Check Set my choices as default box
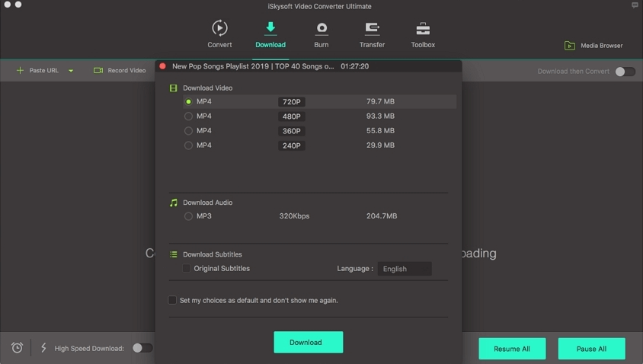 point(172,300)
